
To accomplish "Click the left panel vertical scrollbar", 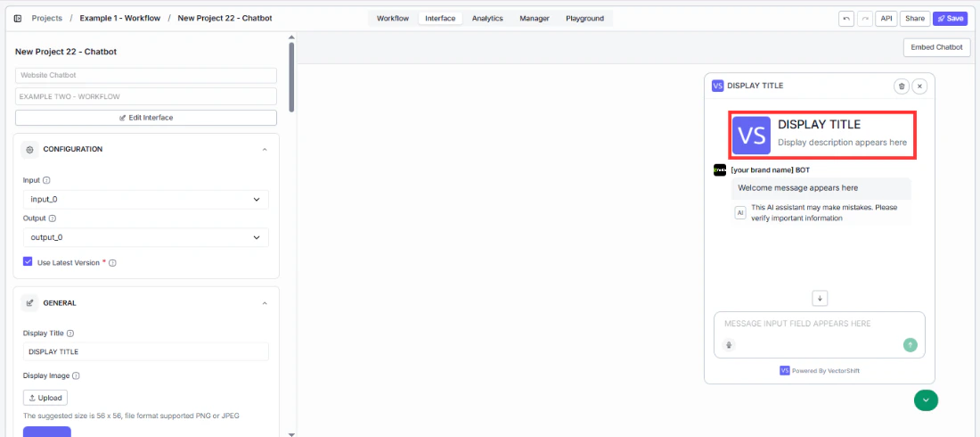I will tap(291, 77).
